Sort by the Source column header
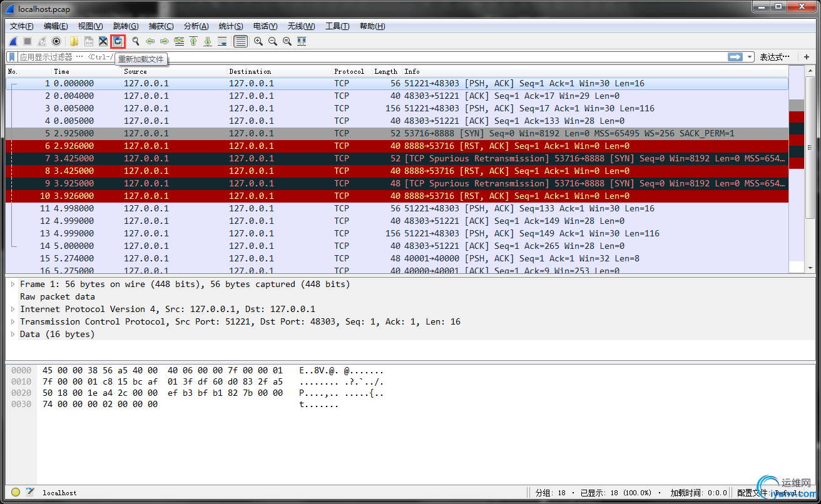This screenshot has height=504, width=821. (174, 71)
